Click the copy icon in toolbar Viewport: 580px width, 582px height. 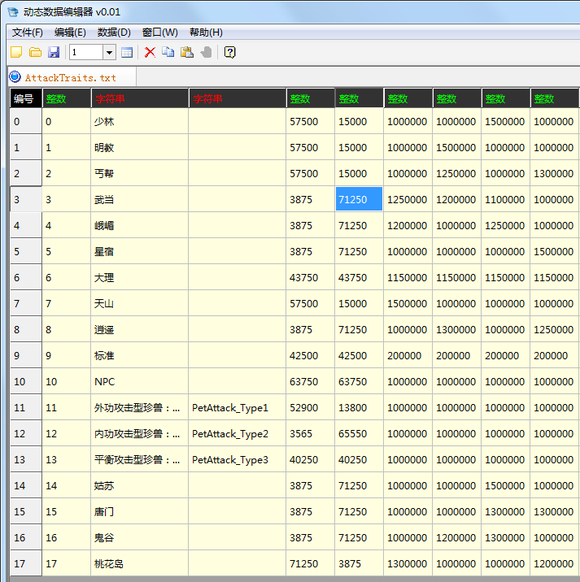[168, 52]
